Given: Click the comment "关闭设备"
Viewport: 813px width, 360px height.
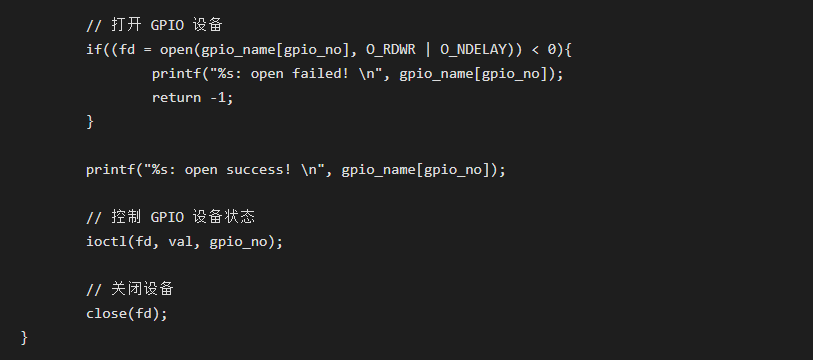Looking at the screenshot, I should coord(130,289).
